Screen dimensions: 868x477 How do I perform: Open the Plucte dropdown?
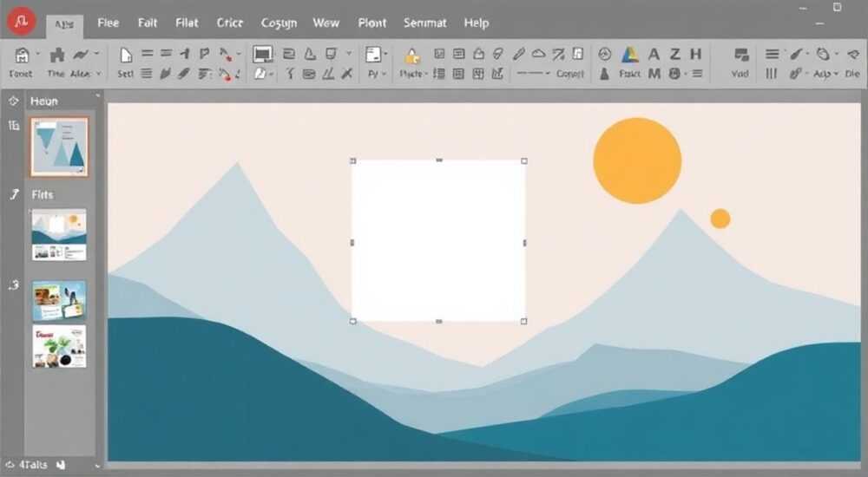click(426, 74)
